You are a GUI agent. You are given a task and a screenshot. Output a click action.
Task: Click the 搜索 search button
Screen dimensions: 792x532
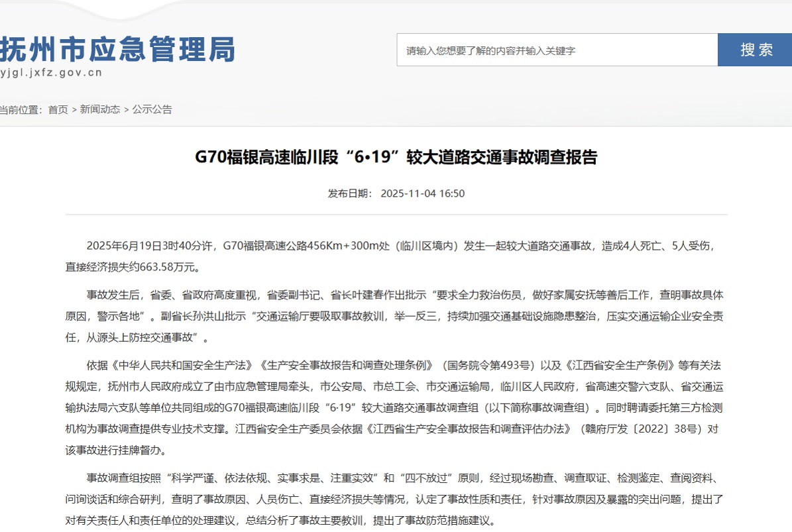click(x=756, y=50)
